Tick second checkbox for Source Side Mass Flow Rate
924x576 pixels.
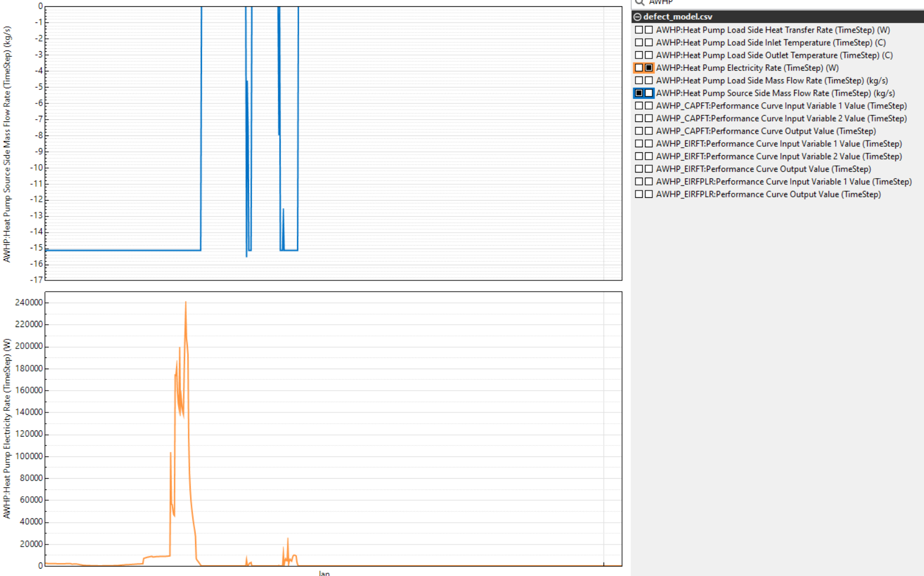coord(649,93)
